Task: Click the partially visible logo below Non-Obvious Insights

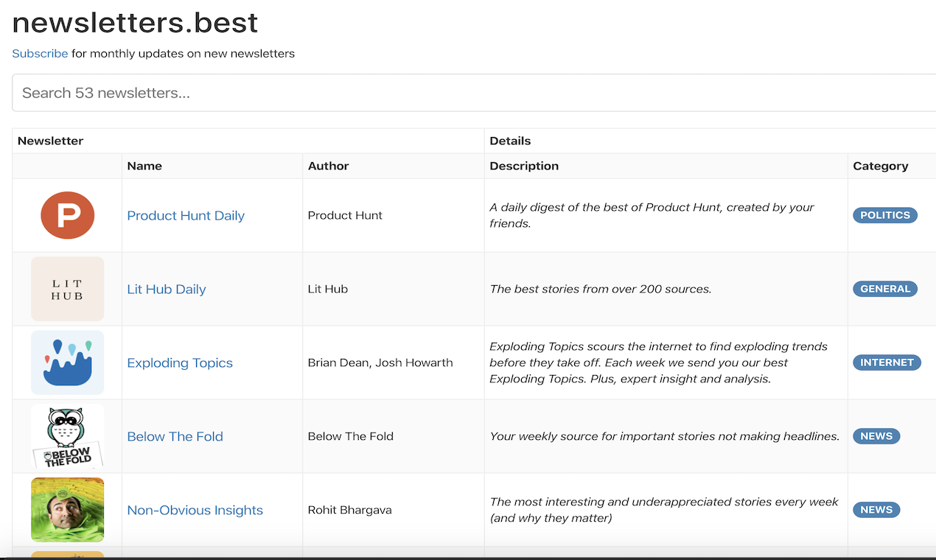Action: pos(67,555)
